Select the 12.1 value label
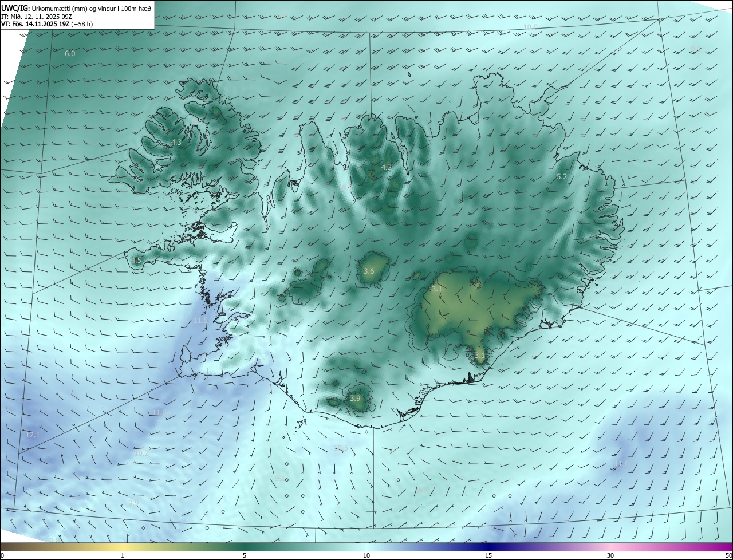The image size is (733, 560). (33, 435)
